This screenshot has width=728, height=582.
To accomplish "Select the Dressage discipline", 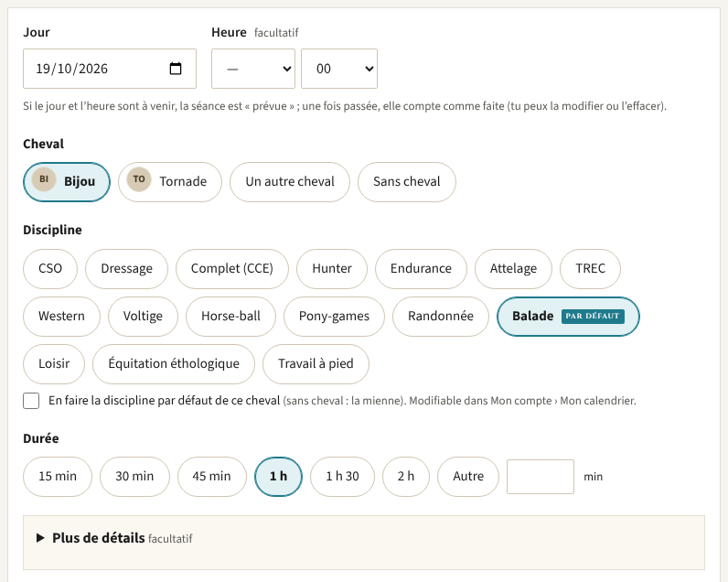I will [x=126, y=269].
